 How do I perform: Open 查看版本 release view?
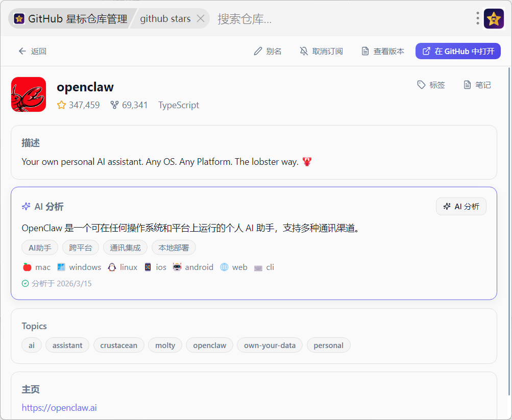(x=383, y=51)
